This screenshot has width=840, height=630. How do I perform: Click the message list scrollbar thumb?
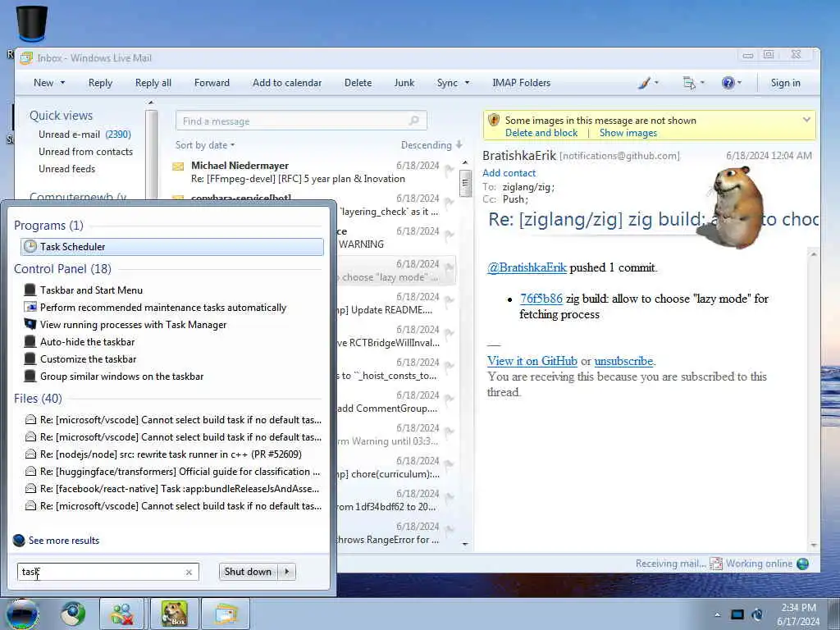pyautogui.click(x=465, y=184)
